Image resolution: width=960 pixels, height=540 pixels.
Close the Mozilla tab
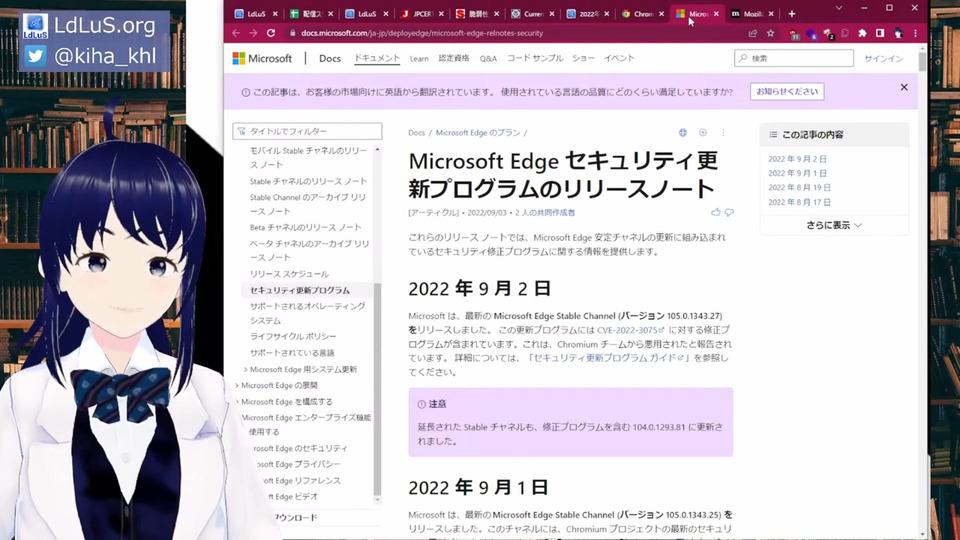771,13
